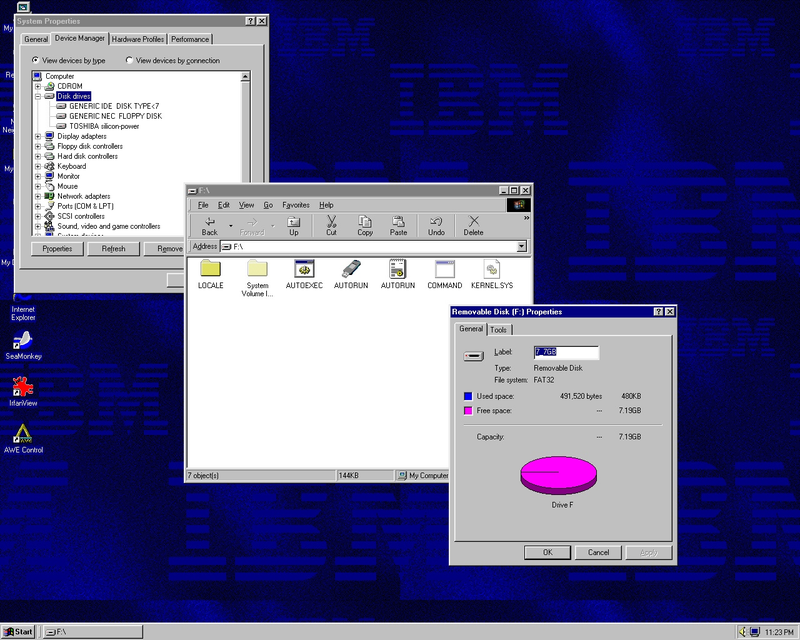Switch to the General tab in System Properties

pyautogui.click(x=36, y=39)
